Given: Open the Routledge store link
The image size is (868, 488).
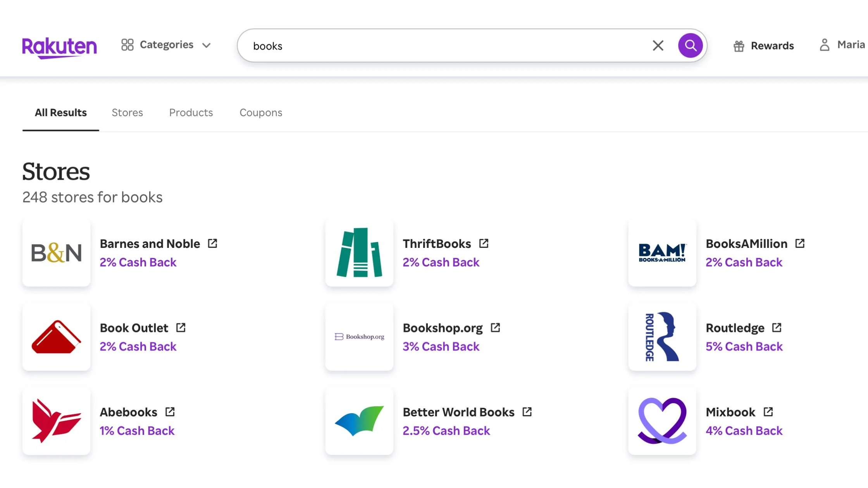Looking at the screenshot, I should tap(735, 328).
